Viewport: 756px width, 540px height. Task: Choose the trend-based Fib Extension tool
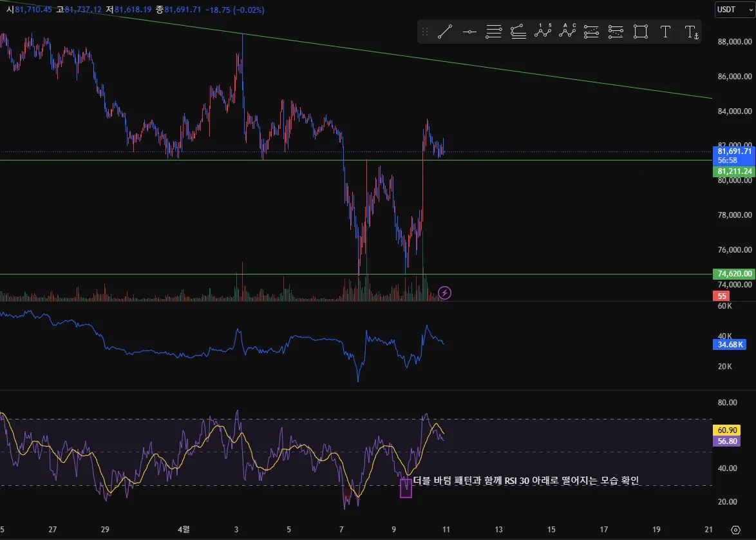518,32
